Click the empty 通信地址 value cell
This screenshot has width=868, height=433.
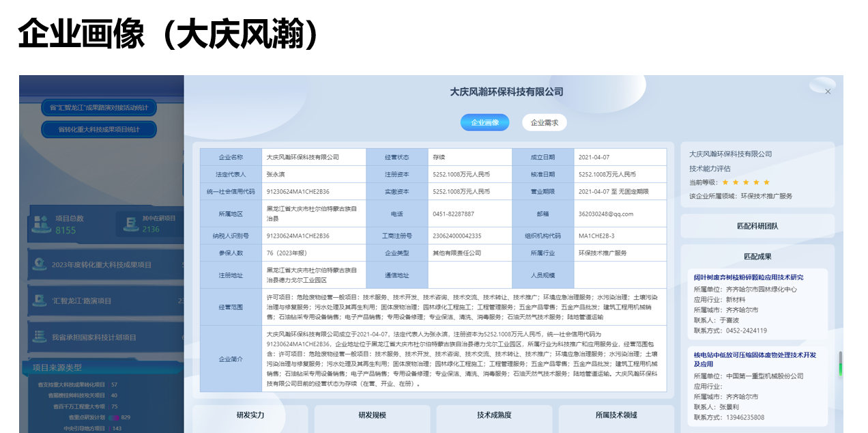click(x=469, y=275)
